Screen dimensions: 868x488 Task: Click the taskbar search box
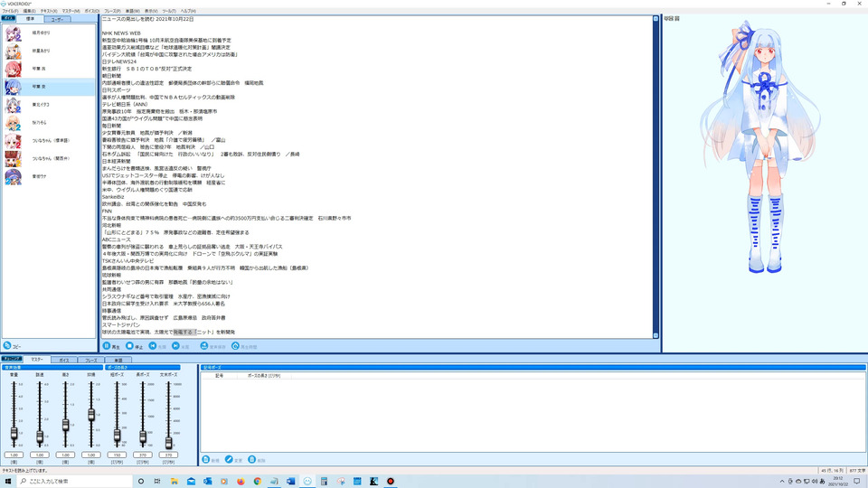click(75, 482)
